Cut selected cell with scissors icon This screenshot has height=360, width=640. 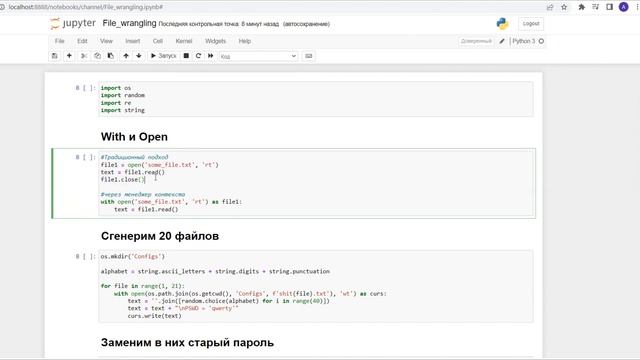tap(84, 56)
